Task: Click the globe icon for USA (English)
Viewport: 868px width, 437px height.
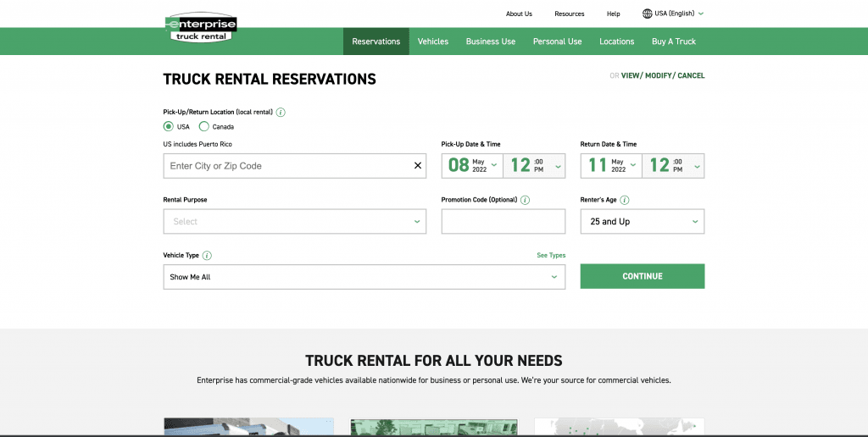Action: tap(647, 14)
